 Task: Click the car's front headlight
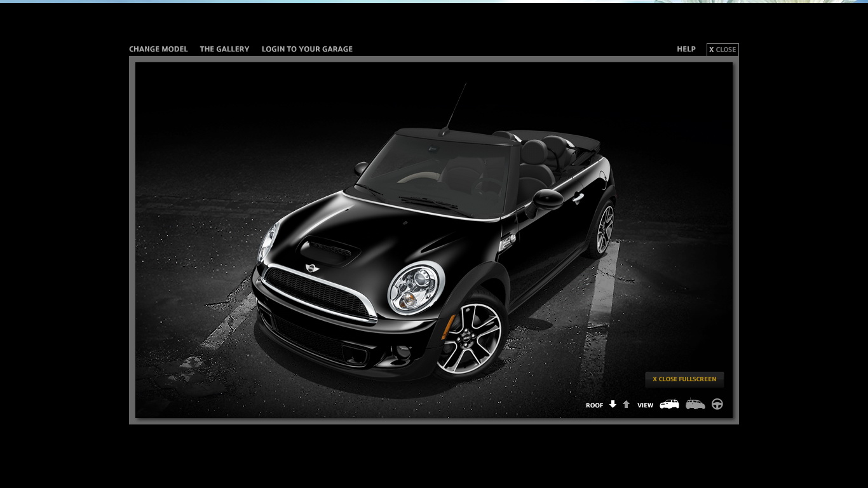(x=416, y=289)
